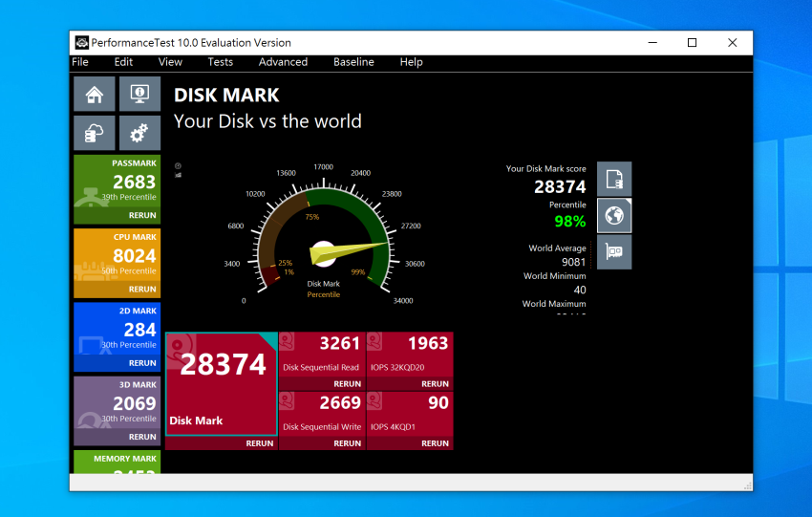Click the 17000 gauge scale label
812x517 pixels.
click(323, 167)
